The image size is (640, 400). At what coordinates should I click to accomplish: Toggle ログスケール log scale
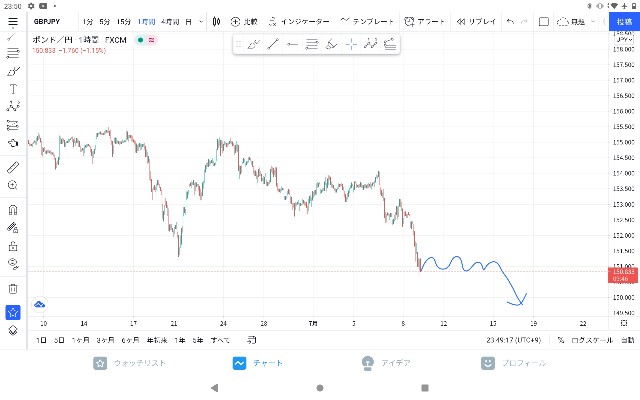(591, 340)
